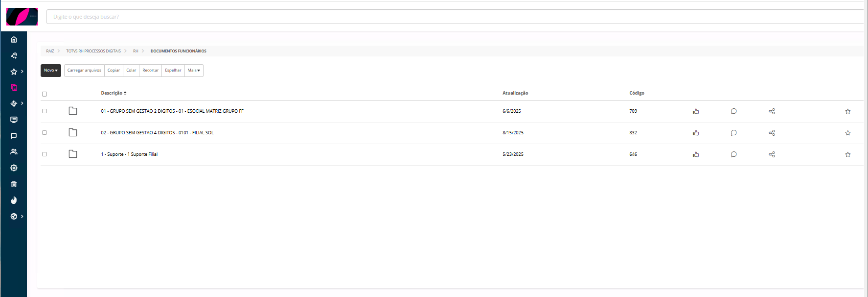This screenshot has width=868, height=297.
Task: Click Carregar arquivos button
Action: point(84,71)
